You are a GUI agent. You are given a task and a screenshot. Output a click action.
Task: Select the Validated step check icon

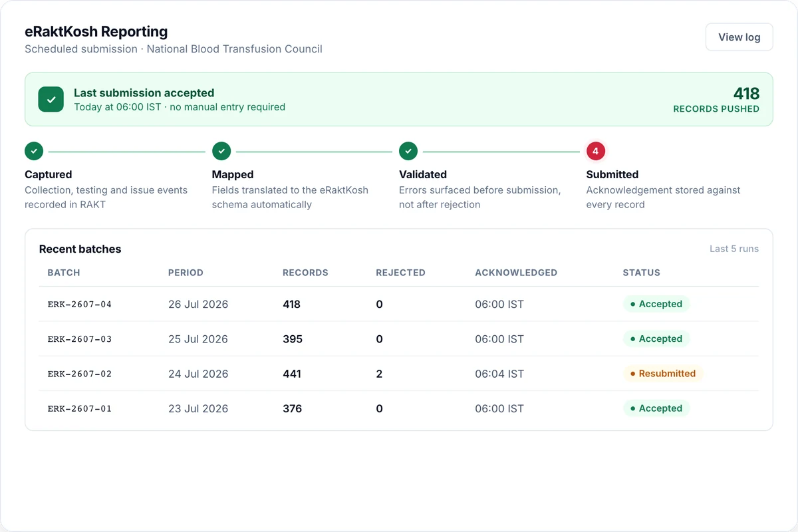(408, 151)
